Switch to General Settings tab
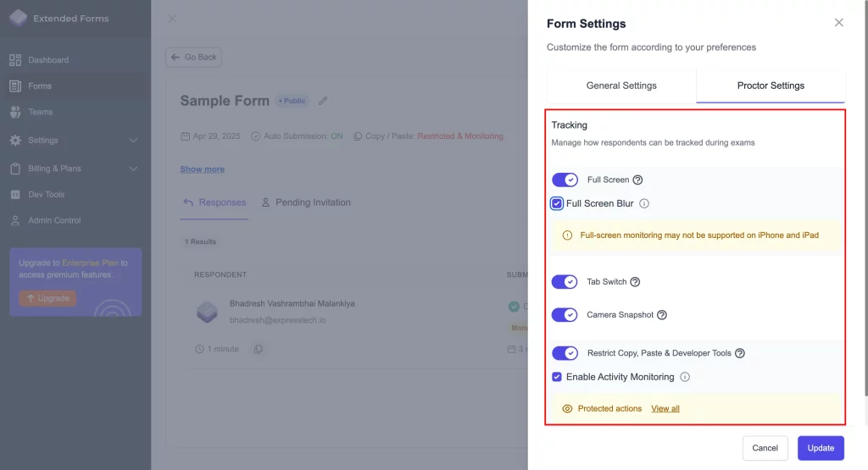The width and height of the screenshot is (868, 470). point(621,86)
